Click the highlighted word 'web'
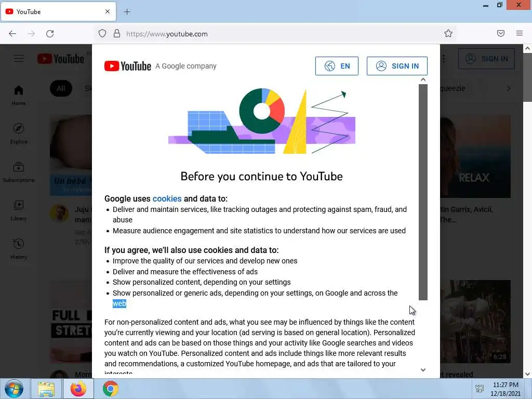 tap(119, 303)
